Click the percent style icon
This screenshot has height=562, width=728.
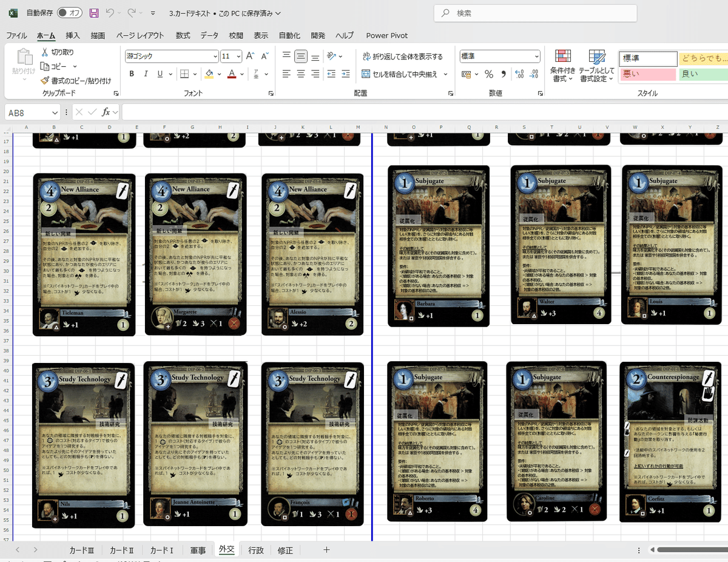[489, 74]
